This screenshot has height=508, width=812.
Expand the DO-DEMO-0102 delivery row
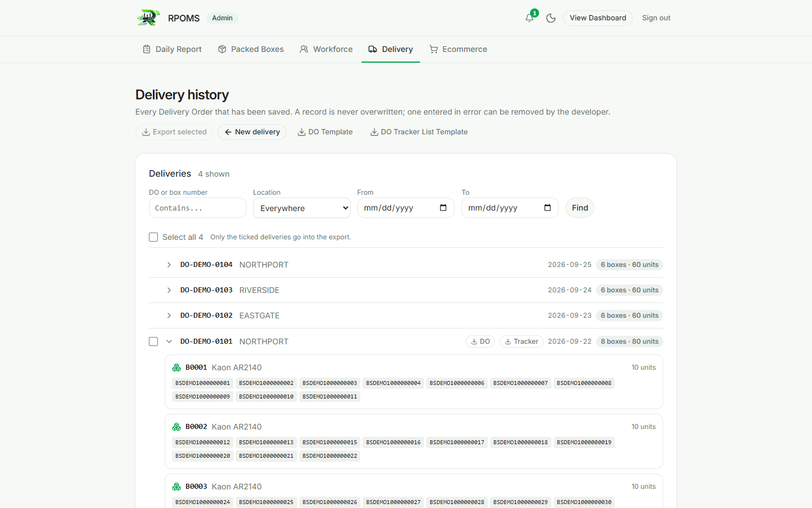pos(169,316)
